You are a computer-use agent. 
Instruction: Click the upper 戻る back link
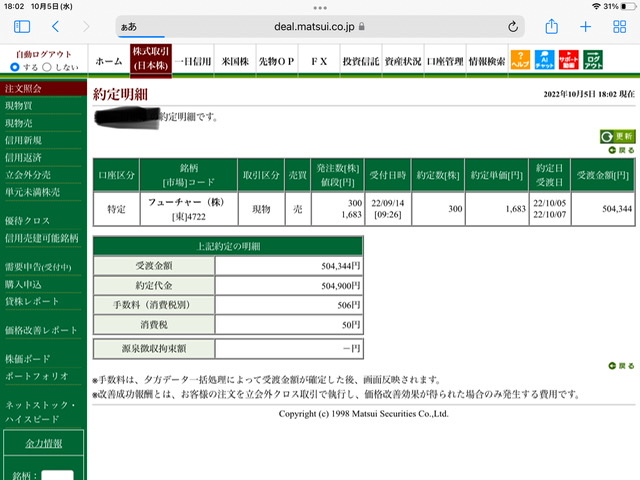point(622,150)
